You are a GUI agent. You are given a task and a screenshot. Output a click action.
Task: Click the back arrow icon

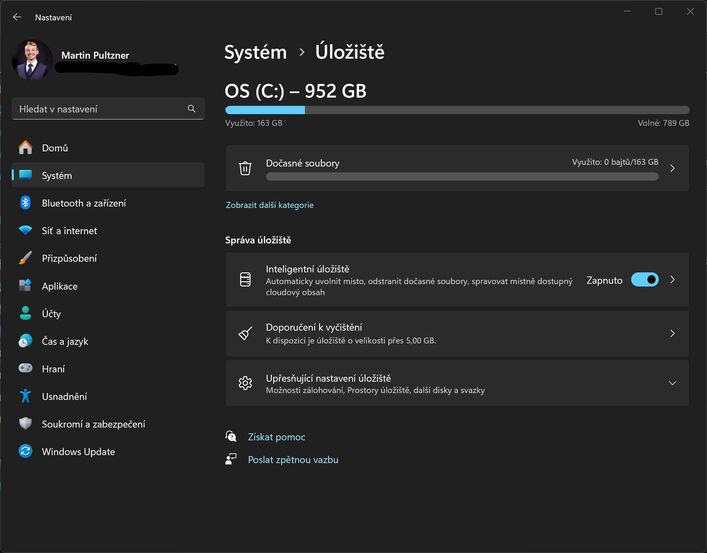point(17,17)
